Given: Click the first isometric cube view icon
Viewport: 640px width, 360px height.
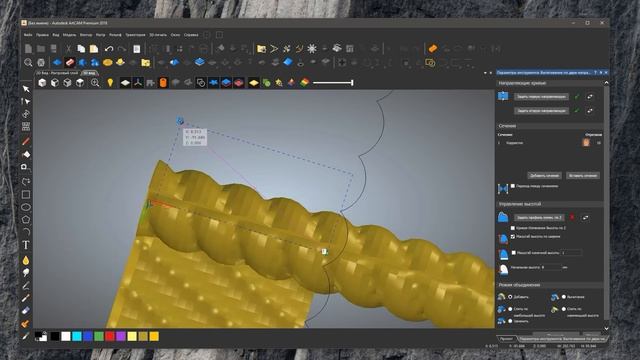Looking at the screenshot, I should point(42,83).
